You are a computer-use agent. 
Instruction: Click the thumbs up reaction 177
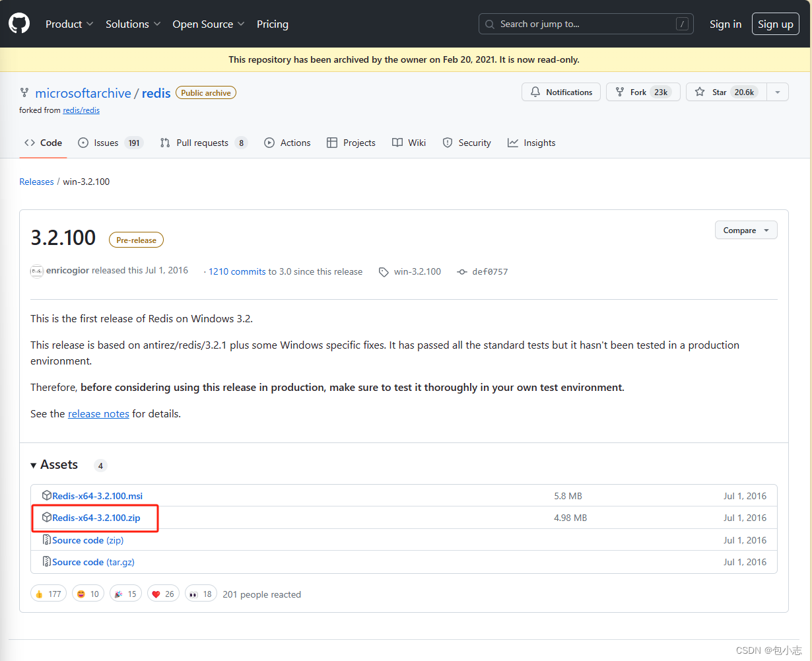(48, 594)
